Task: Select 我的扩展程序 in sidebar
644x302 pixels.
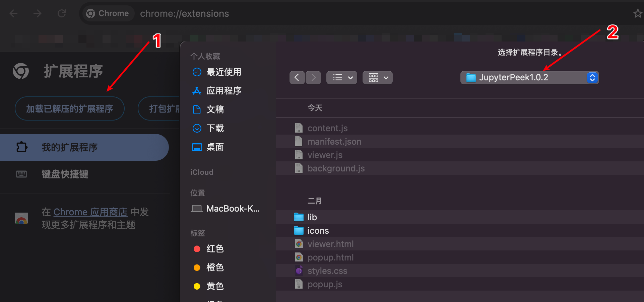Action: coord(84,147)
